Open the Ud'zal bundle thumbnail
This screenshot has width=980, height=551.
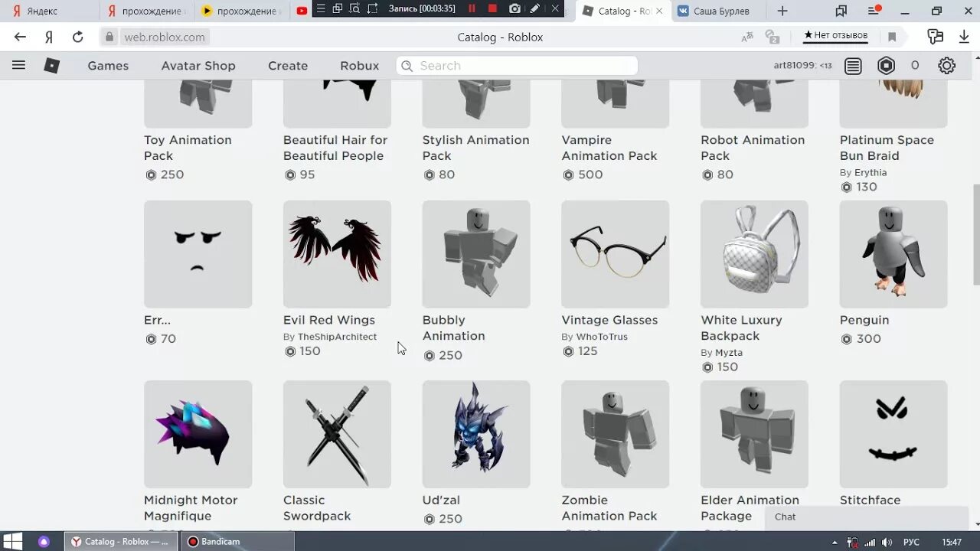(x=476, y=434)
